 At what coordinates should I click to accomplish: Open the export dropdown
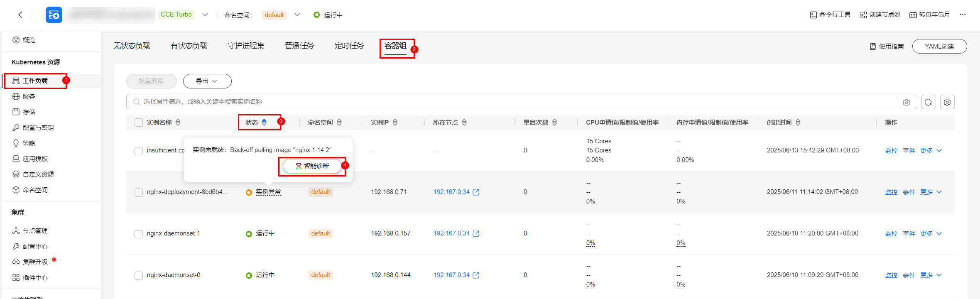pyautogui.click(x=207, y=81)
